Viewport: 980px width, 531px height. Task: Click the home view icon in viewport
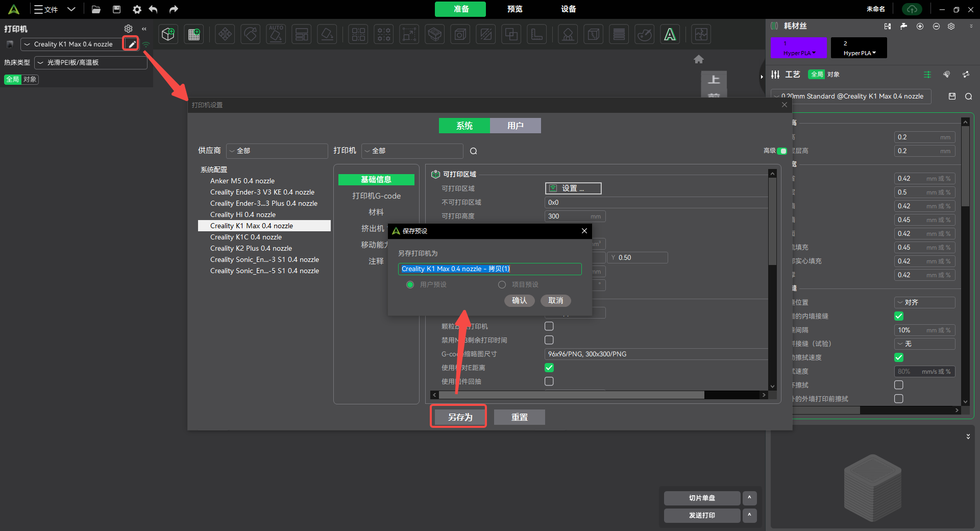click(x=699, y=59)
